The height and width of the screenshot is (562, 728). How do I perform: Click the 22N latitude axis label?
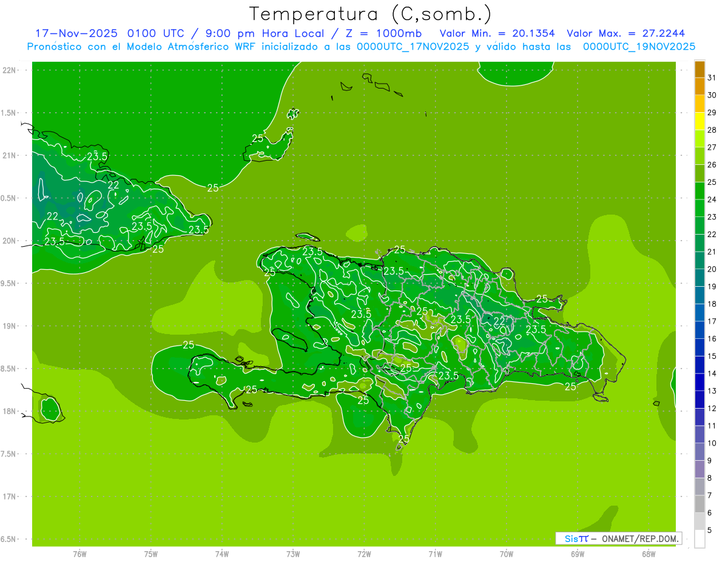click(x=10, y=70)
